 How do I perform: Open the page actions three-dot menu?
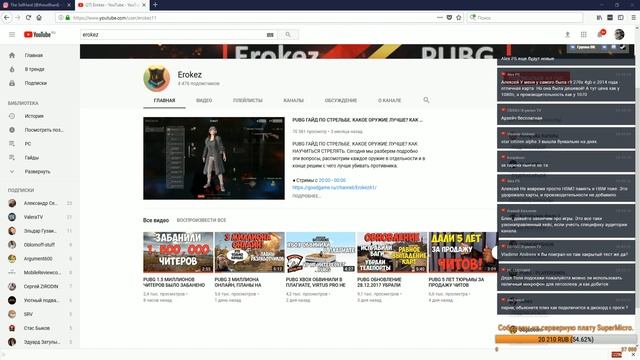coord(440,18)
